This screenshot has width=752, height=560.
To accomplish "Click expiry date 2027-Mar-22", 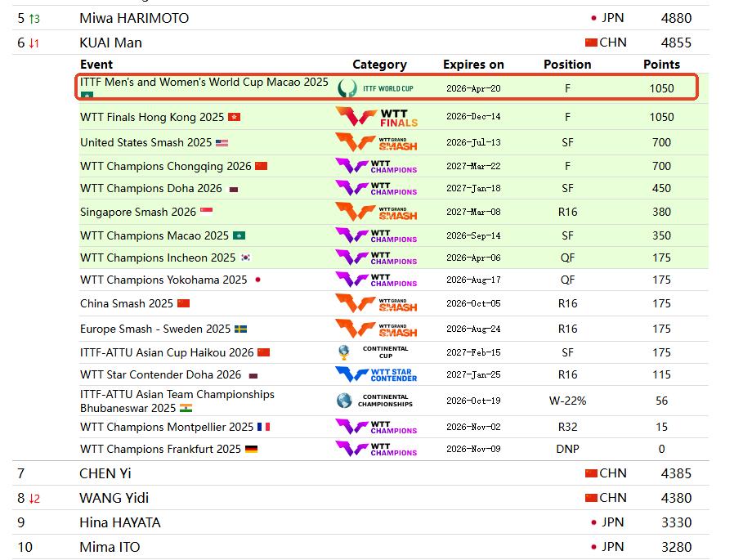I will tap(473, 166).
